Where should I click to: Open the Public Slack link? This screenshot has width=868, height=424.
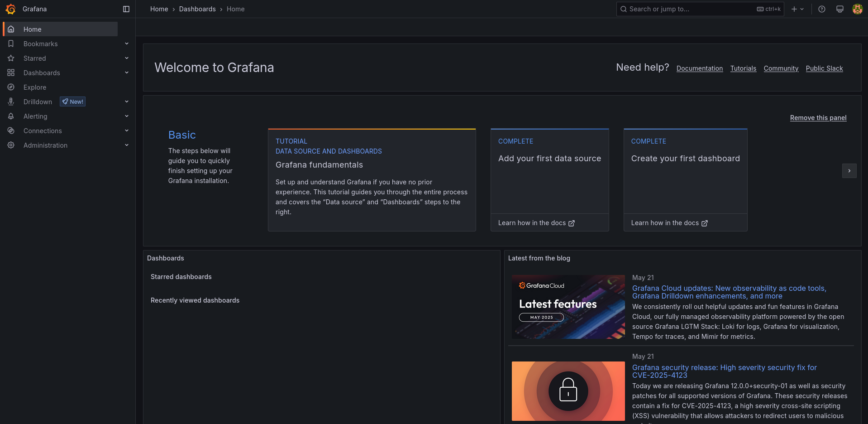[824, 68]
